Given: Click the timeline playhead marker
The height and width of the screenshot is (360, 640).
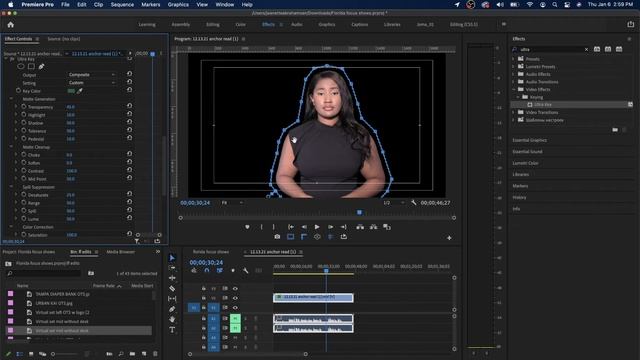Looking at the screenshot, I should coord(326,270).
